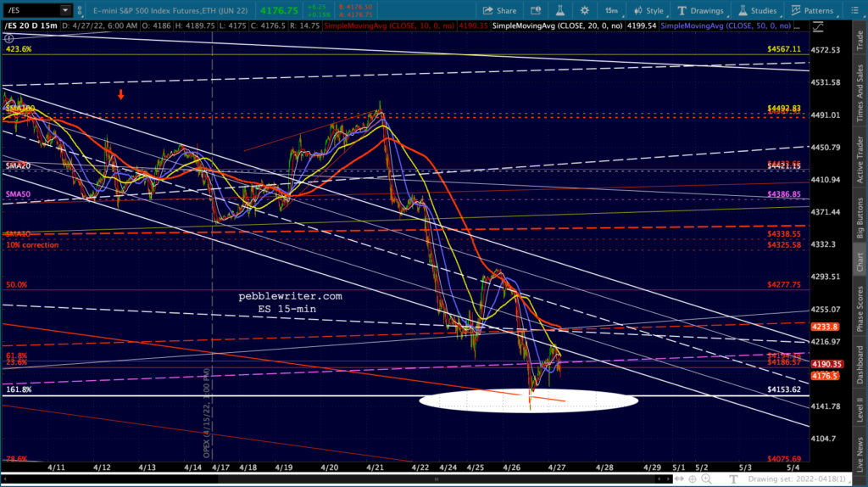Click the 4/27 date on the time axis
This screenshot has width=868, height=487.
coord(556,467)
